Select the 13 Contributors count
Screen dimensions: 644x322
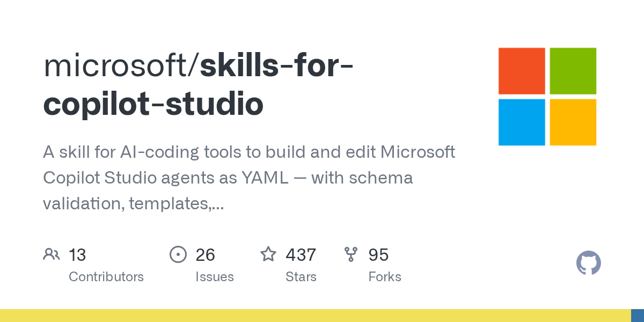(77, 254)
